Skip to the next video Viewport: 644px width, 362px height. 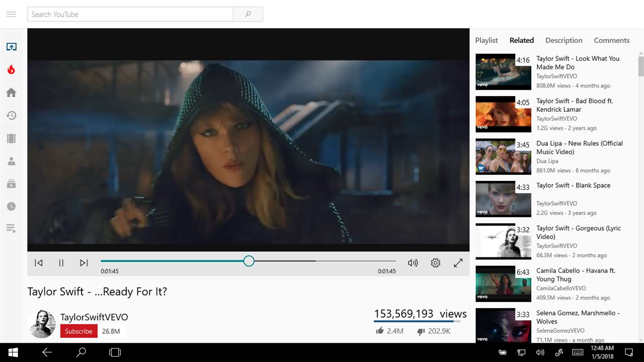pyautogui.click(x=84, y=263)
